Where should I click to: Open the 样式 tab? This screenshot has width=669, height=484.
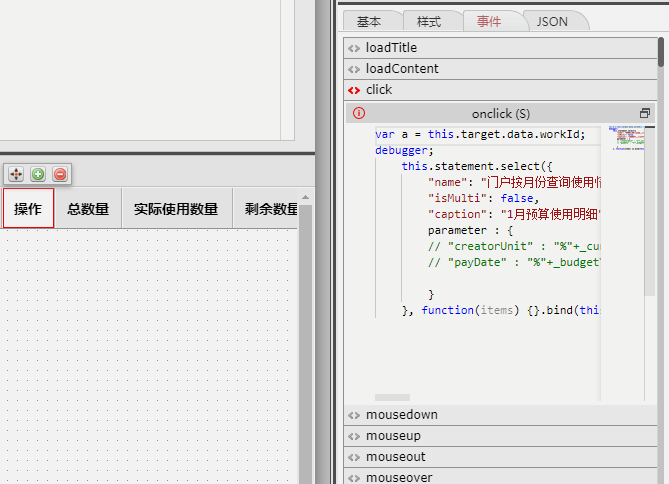(x=429, y=21)
